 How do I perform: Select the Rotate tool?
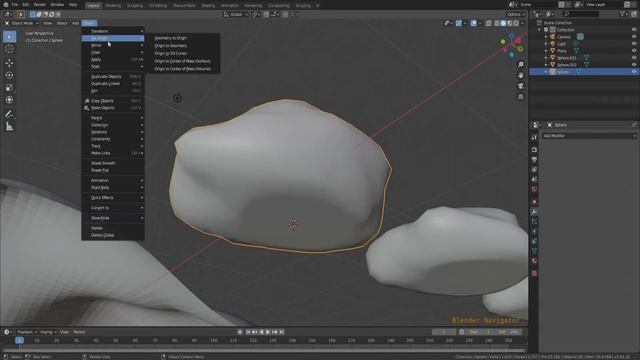coord(9,75)
